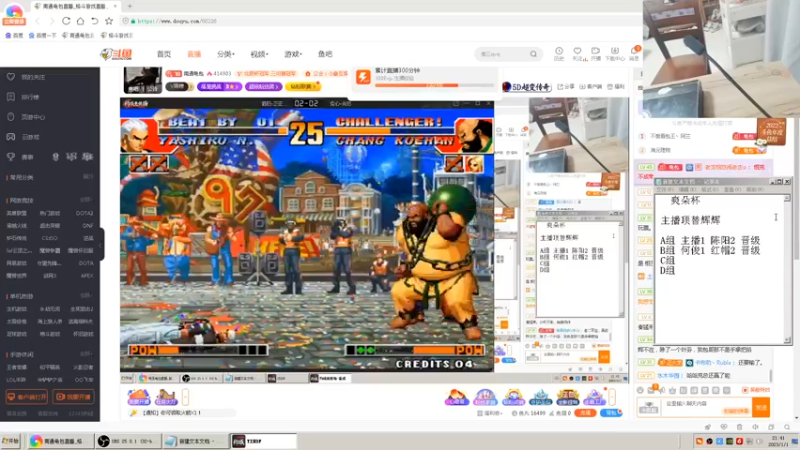Select the 直播 nav item
800x450 pixels.
(194, 54)
